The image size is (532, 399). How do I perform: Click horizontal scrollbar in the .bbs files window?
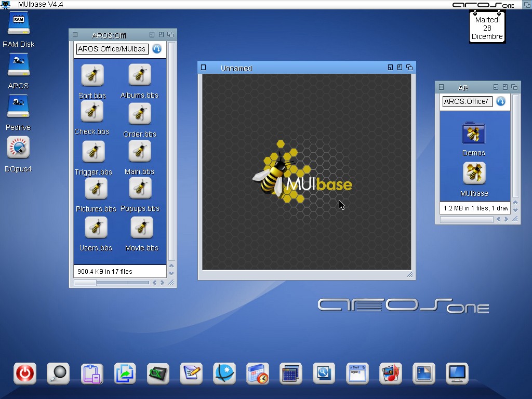[112, 283]
